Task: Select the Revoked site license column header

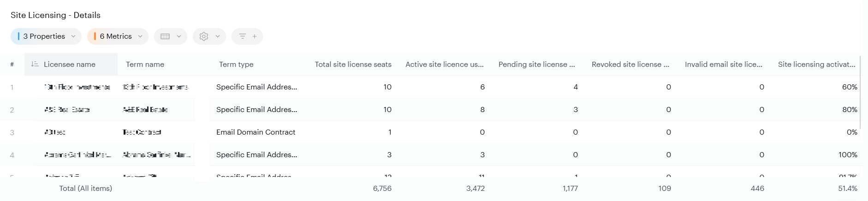Action: point(630,65)
